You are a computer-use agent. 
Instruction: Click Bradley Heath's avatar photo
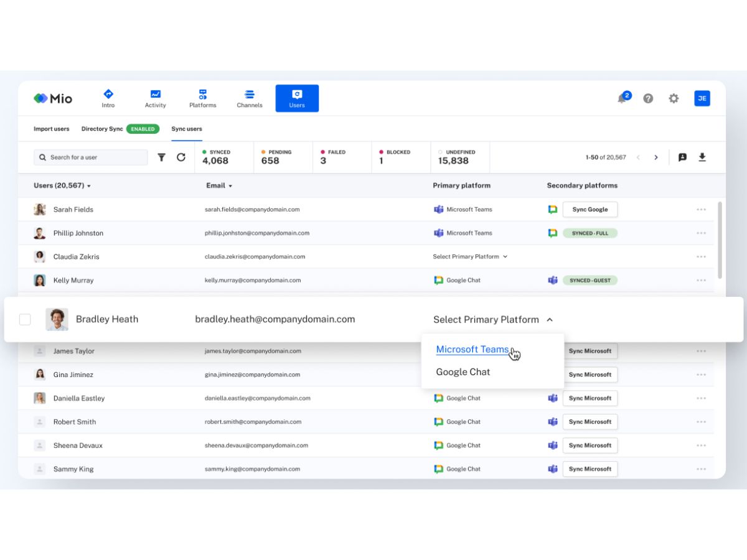pos(57,319)
